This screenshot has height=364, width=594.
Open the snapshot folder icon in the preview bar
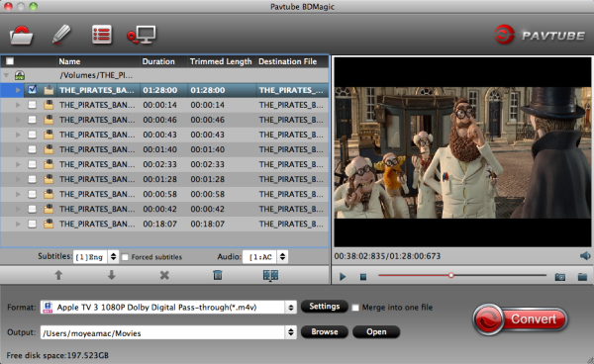tap(582, 277)
